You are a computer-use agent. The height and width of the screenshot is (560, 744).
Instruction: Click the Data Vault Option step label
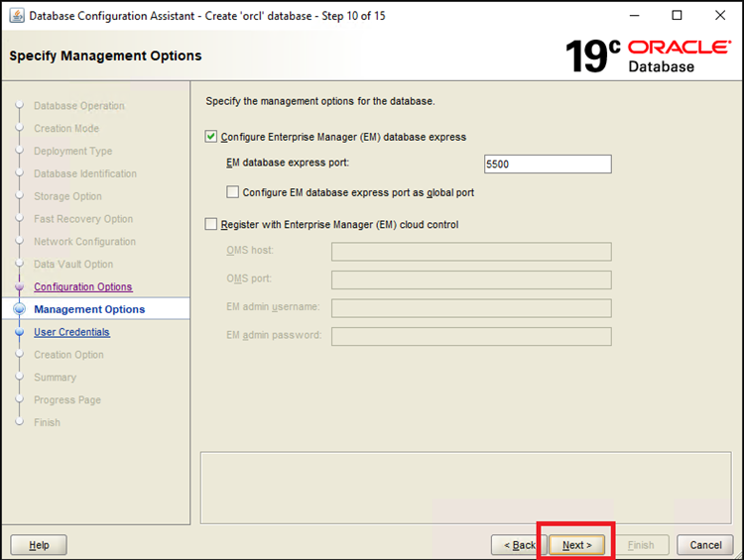pos(73,264)
